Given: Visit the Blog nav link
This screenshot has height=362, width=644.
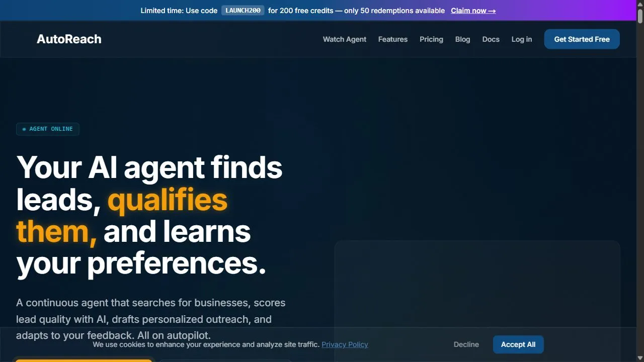Looking at the screenshot, I should click(x=462, y=39).
